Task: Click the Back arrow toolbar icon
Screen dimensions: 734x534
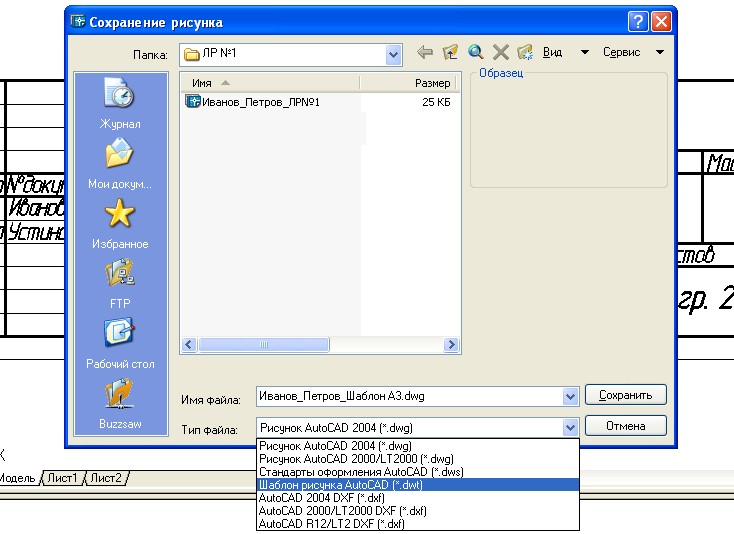Action: tap(425, 52)
